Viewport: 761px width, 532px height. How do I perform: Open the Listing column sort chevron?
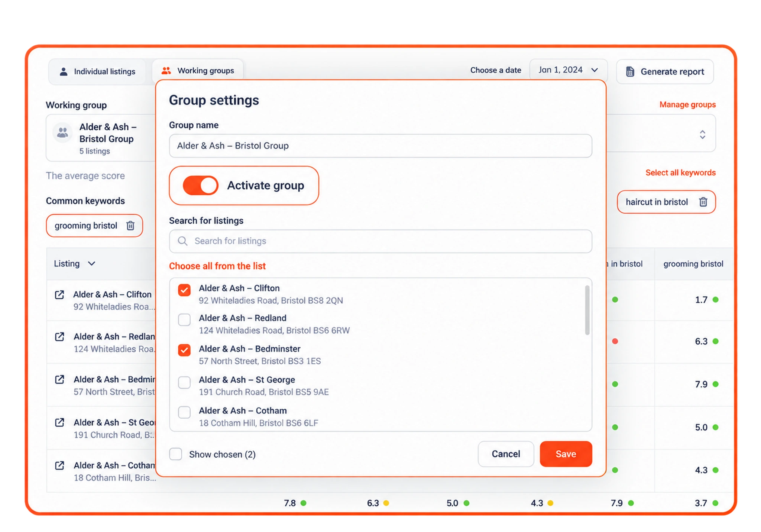[x=92, y=263]
